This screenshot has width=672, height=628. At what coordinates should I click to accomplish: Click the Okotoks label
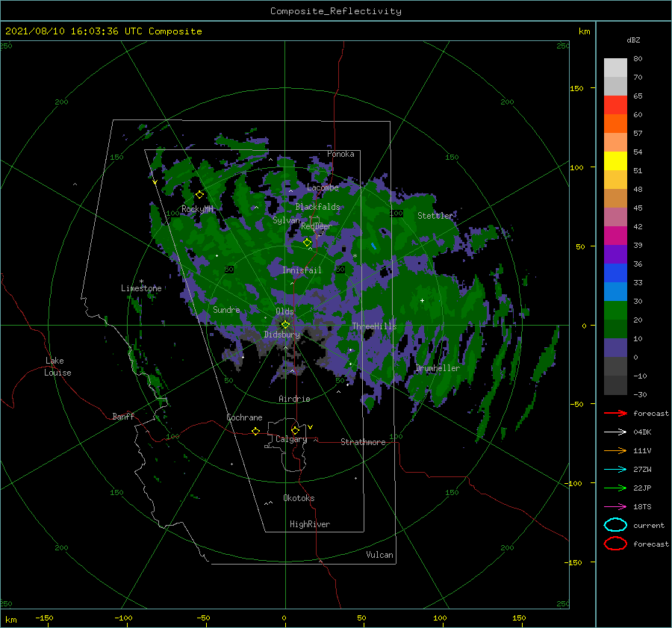click(x=299, y=498)
